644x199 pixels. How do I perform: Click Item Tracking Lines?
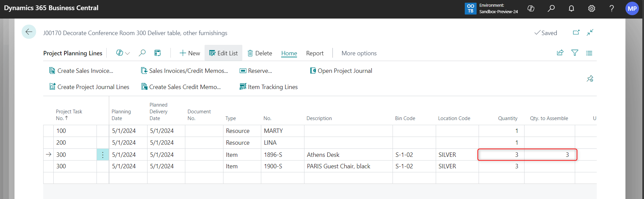point(269,87)
